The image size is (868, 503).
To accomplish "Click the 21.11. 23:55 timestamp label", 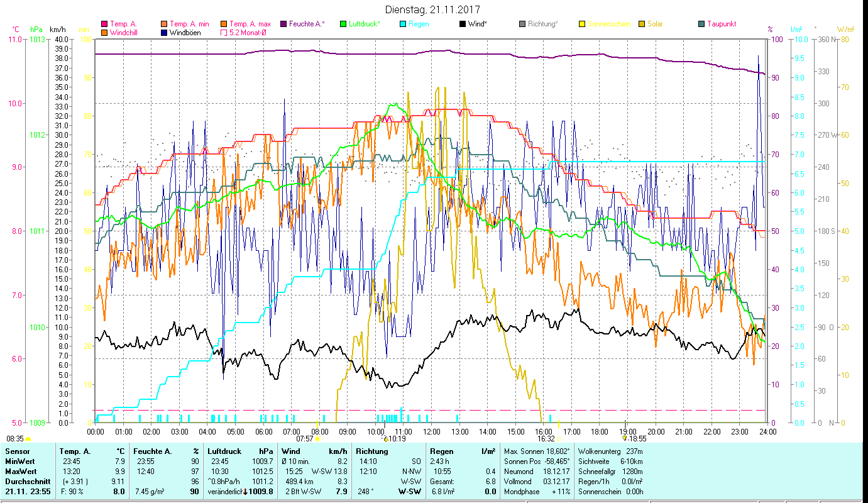I will [x=28, y=492].
